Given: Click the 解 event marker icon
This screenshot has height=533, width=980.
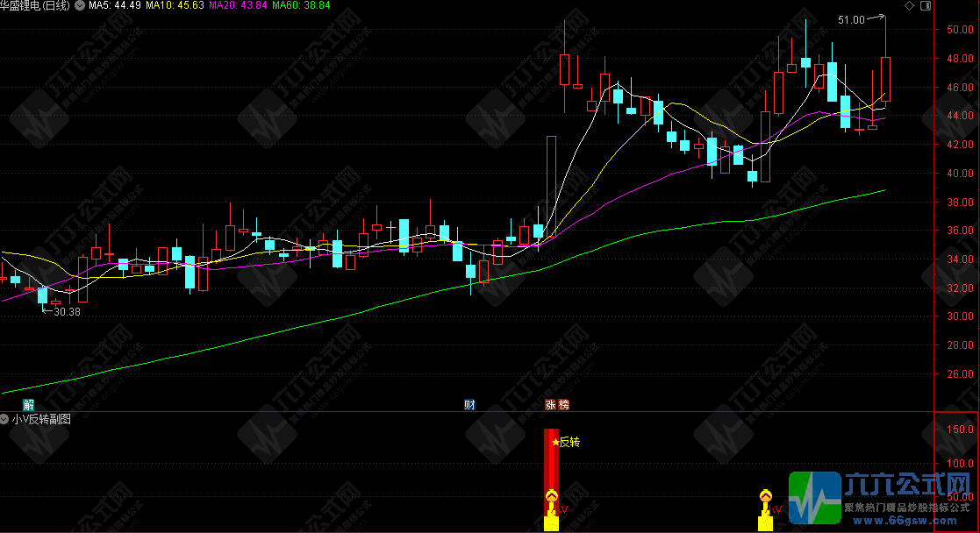Looking at the screenshot, I should pos(29,405).
